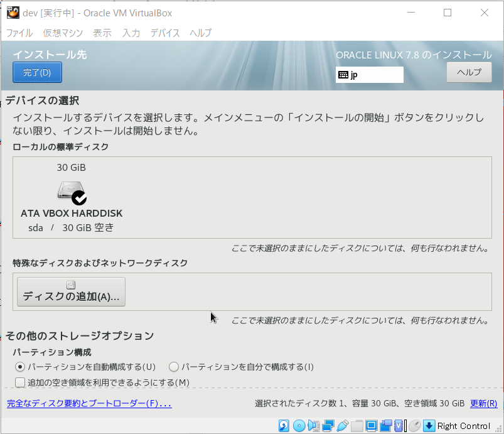The image size is (504, 434).
Task: Click the window resize grip corner
Action: tap(499, 429)
